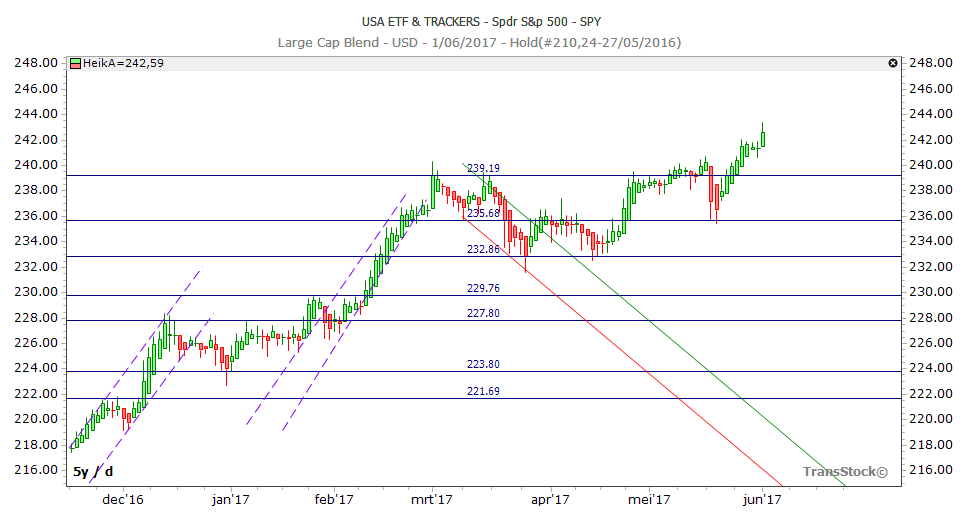Click 248.00 on the left price axis
The height and width of the screenshot is (527, 968).
pos(36,63)
